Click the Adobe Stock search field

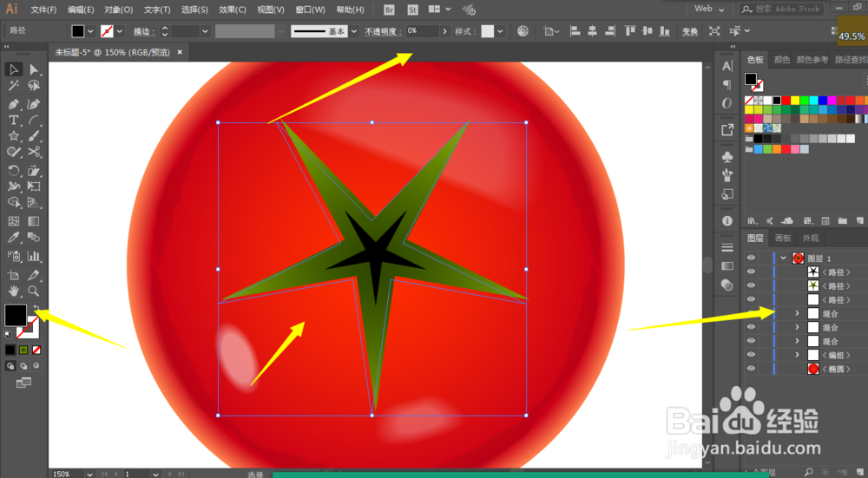click(782, 9)
